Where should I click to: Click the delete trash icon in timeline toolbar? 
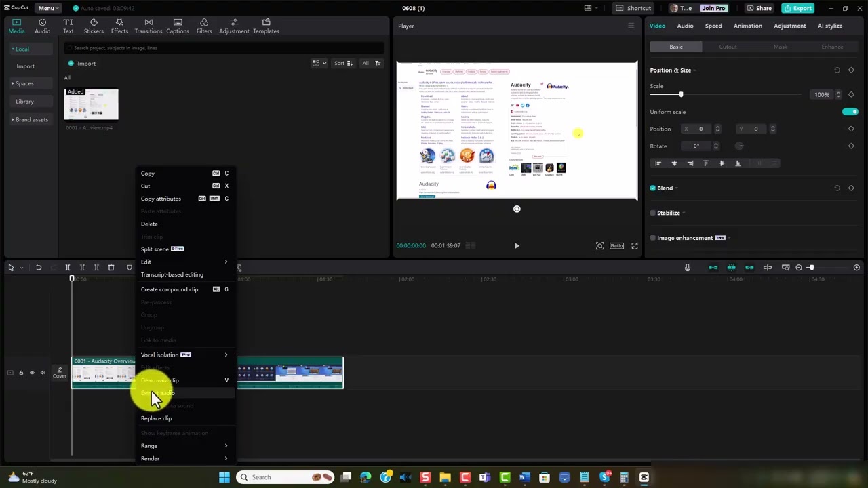tap(111, 268)
